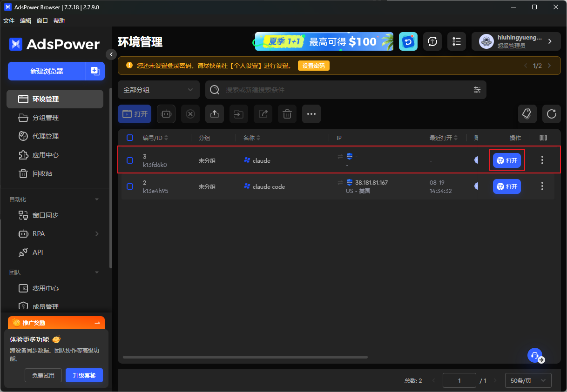The height and width of the screenshot is (392, 567).
Task: Open more options for profile claude
Action: [542, 160]
